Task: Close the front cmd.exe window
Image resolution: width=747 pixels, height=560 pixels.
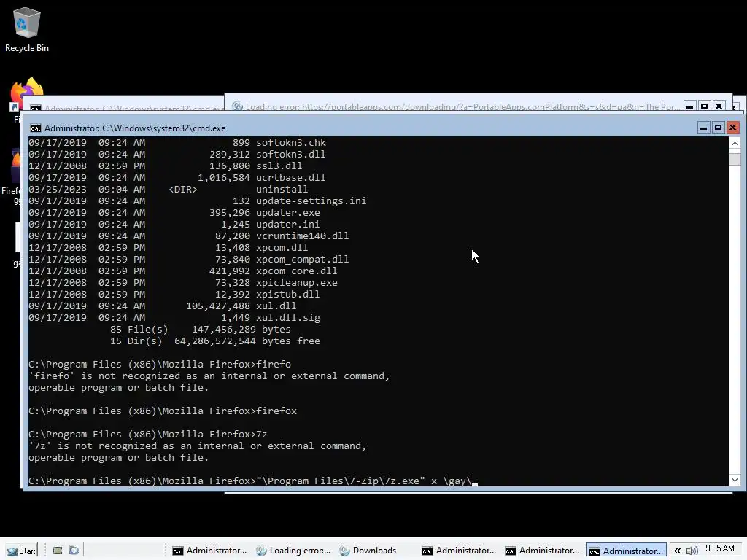Action: 732,128
